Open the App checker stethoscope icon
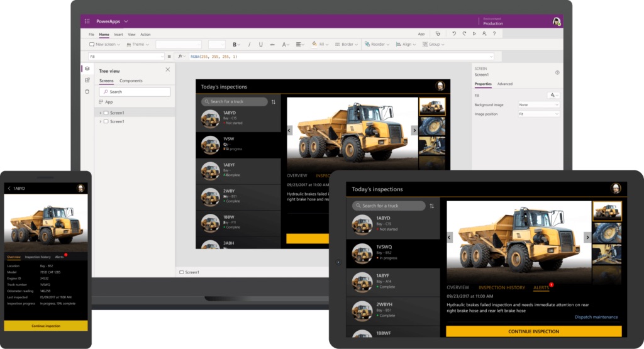644x349 pixels. click(438, 34)
